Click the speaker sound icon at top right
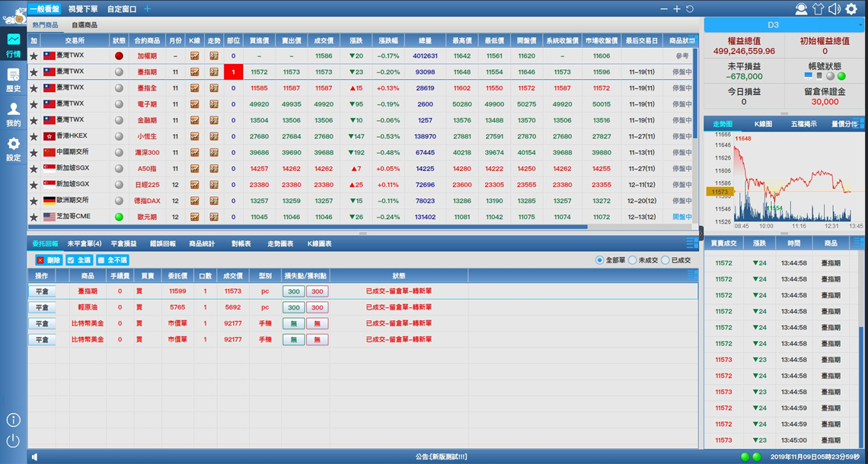Viewport: 868px width, 464px height. 834,9
